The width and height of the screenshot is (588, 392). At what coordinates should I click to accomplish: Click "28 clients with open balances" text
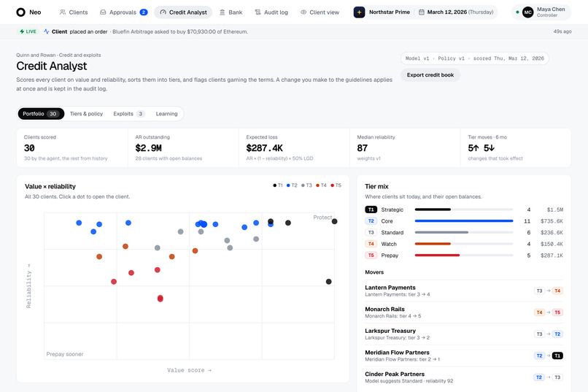click(x=169, y=158)
